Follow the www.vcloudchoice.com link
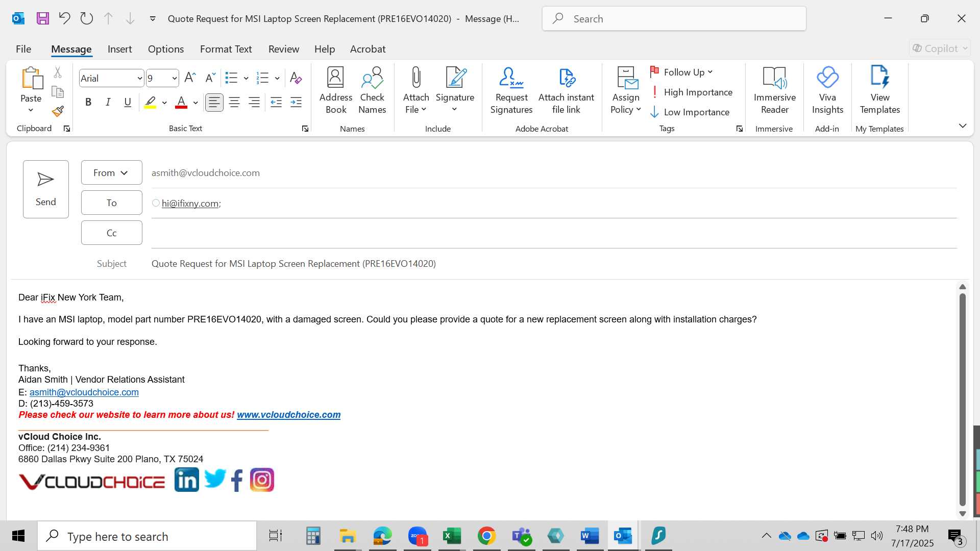This screenshot has width=980, height=551. 289,415
